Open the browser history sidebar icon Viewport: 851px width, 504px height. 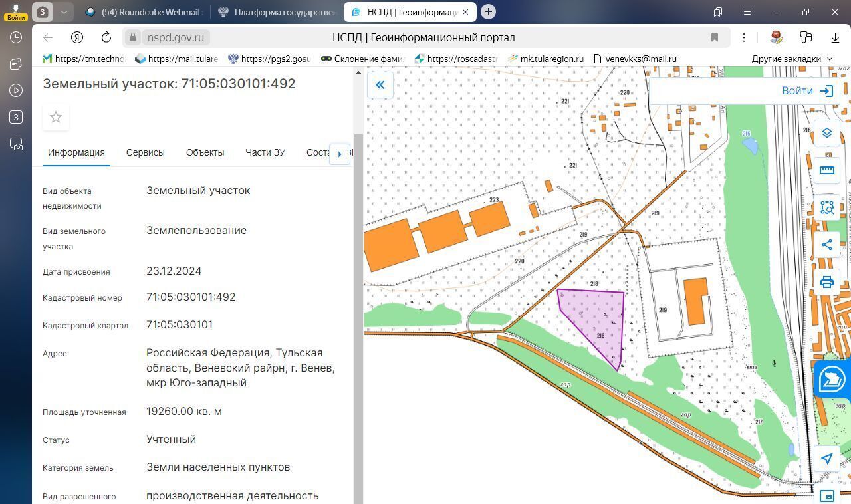pos(16,38)
